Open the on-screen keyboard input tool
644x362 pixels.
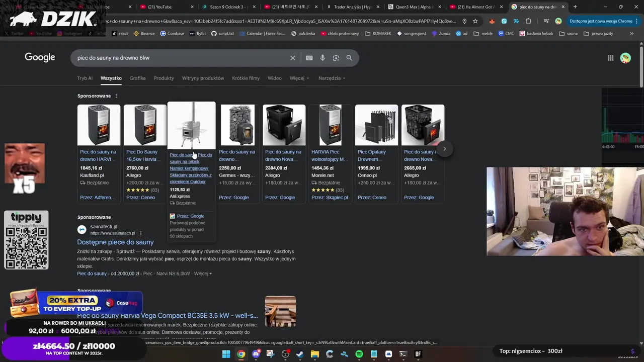point(309,58)
